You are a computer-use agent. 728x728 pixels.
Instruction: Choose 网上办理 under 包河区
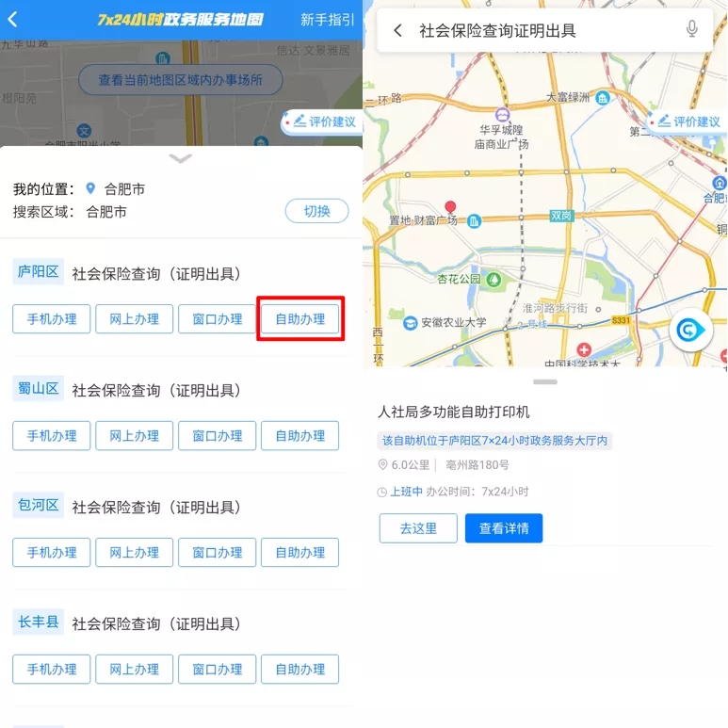tap(134, 553)
